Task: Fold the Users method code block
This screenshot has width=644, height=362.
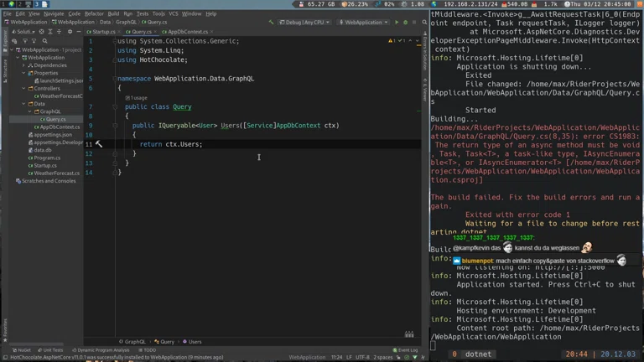Action: coord(115,126)
